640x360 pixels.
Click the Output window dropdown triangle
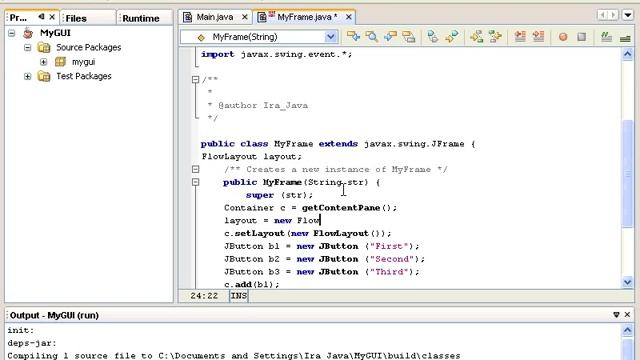(616, 315)
